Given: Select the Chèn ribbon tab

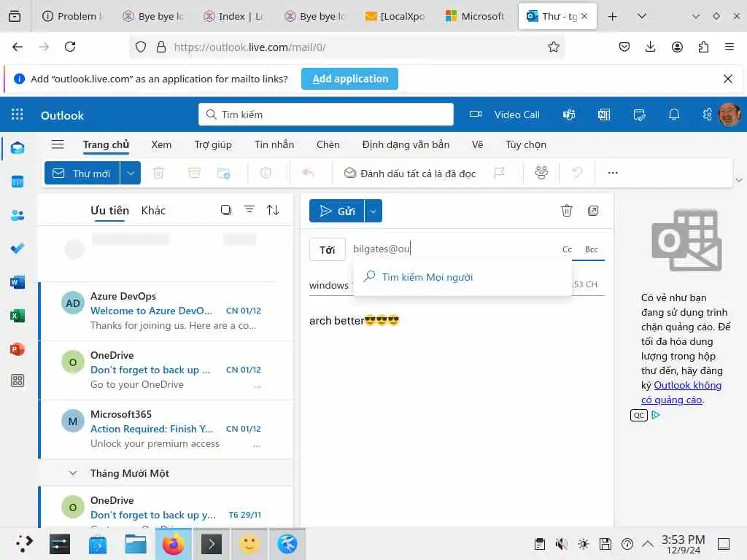Looking at the screenshot, I should point(328,144).
